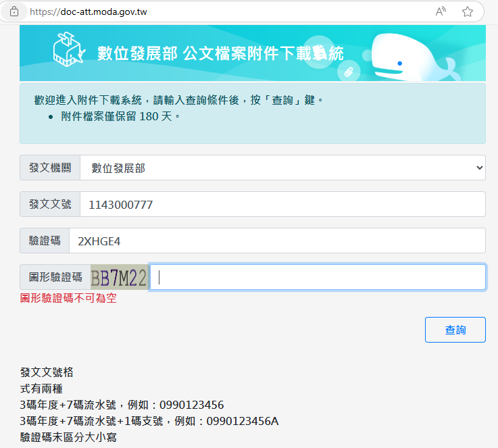Focus the empty 圖形驗證碼 input box
The image size is (498, 448).
[317, 277]
